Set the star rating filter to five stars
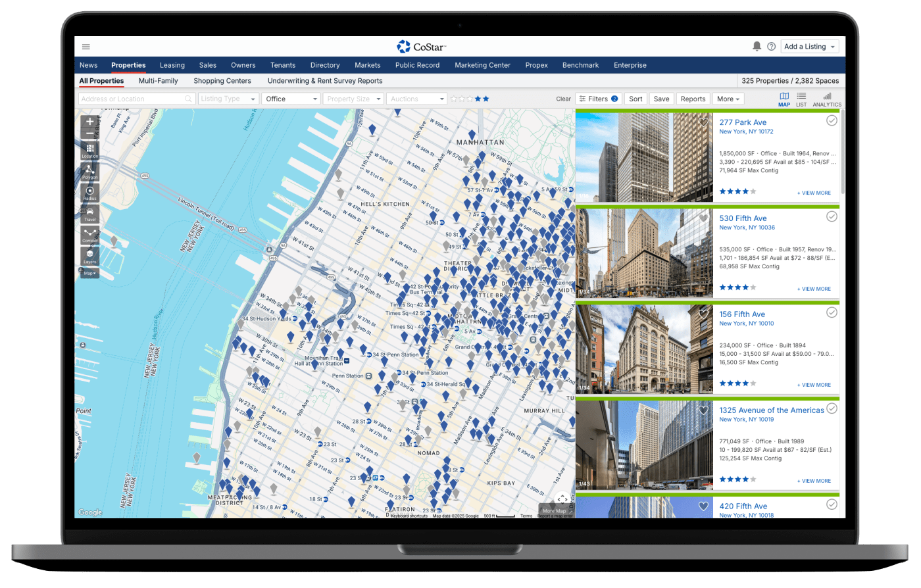The width and height of the screenshot is (921, 588). pos(486,99)
